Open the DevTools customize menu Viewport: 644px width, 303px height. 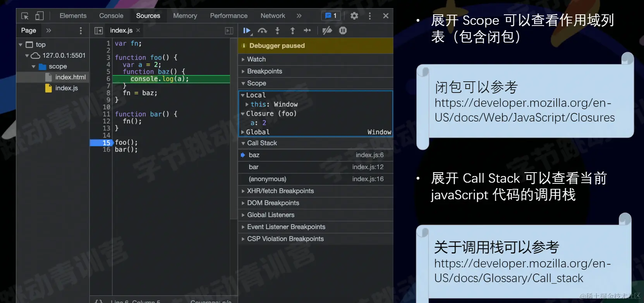tap(370, 16)
